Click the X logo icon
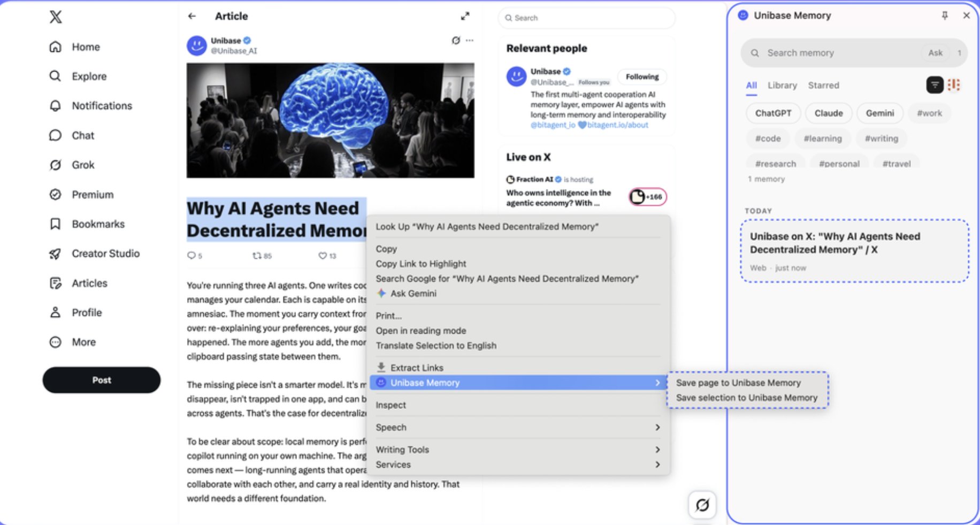Image resolution: width=980 pixels, height=525 pixels. point(56,17)
